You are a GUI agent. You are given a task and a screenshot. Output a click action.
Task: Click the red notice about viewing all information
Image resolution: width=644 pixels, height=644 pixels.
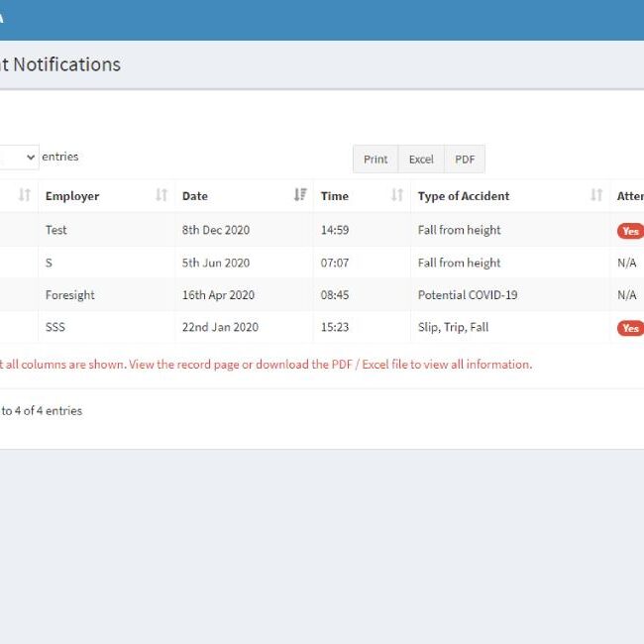[266, 365]
